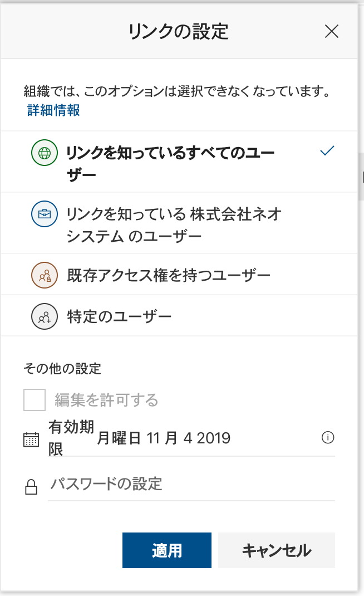Click the パスワードの設定 input field

pyautogui.click(x=191, y=483)
